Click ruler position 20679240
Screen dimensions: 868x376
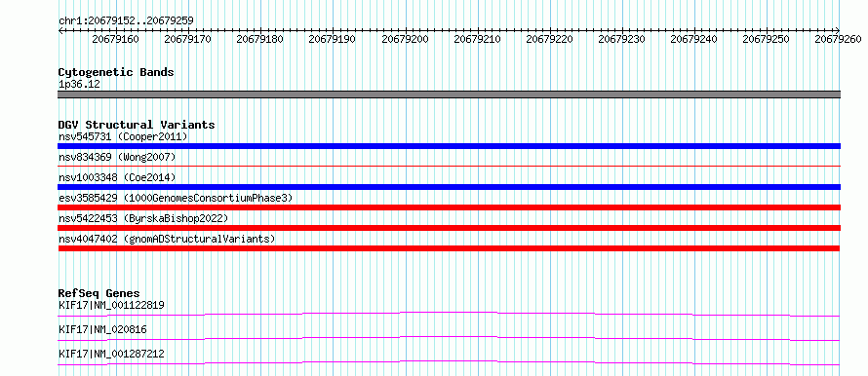[x=694, y=39]
